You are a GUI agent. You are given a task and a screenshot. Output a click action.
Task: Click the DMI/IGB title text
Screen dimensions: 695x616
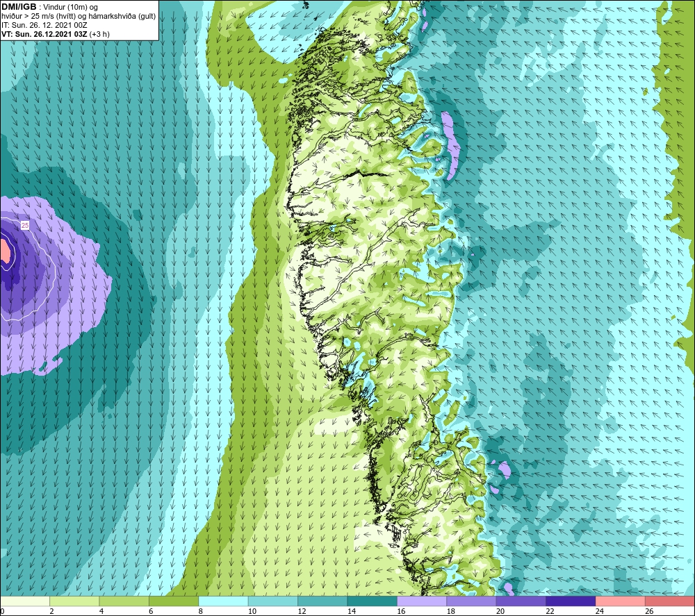pos(19,7)
